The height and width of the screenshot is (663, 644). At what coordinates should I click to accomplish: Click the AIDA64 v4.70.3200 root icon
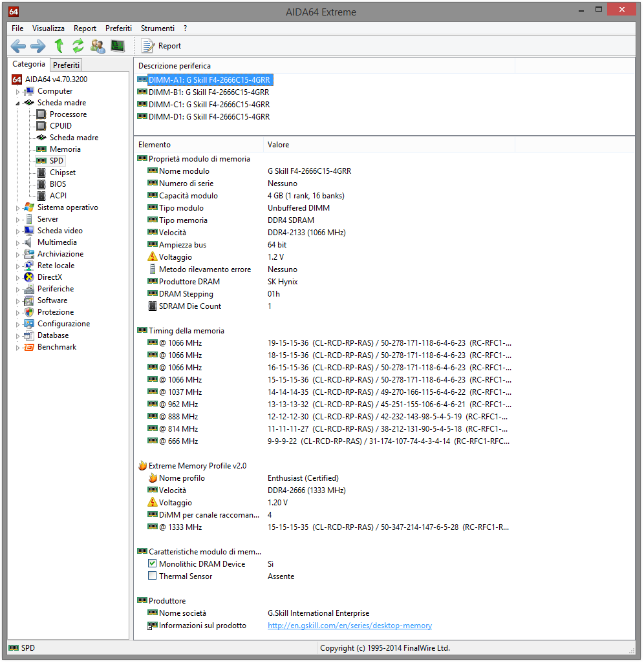coord(17,79)
